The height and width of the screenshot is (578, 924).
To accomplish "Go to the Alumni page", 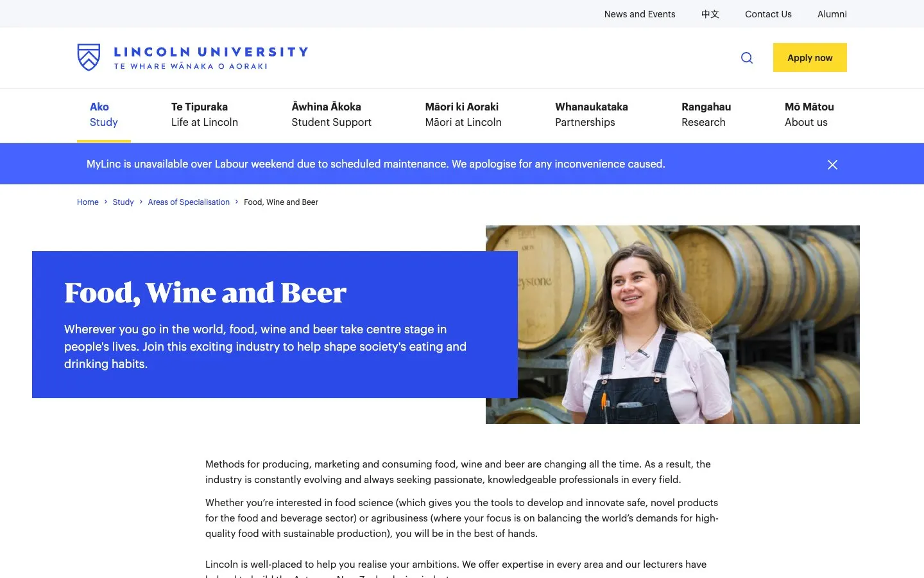I will (832, 14).
